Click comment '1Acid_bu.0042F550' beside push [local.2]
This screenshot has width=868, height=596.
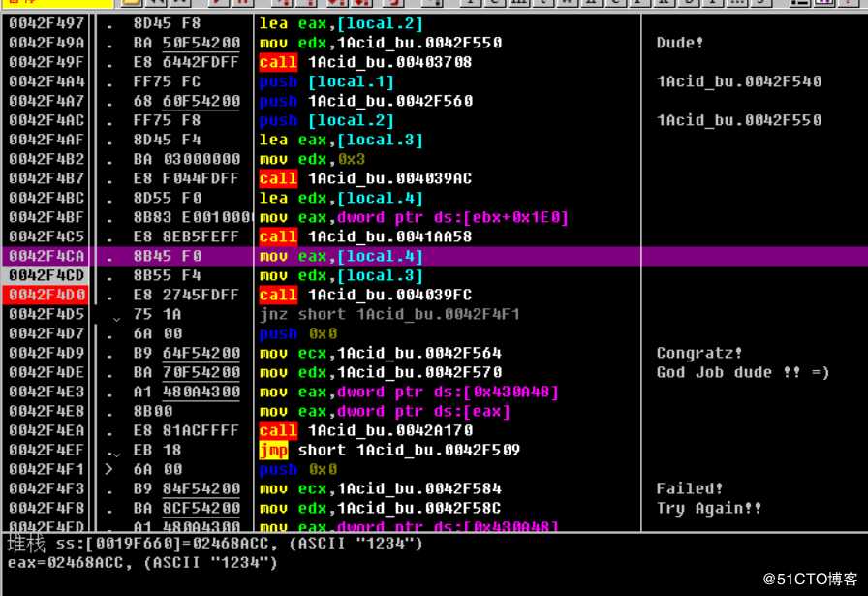tap(739, 121)
